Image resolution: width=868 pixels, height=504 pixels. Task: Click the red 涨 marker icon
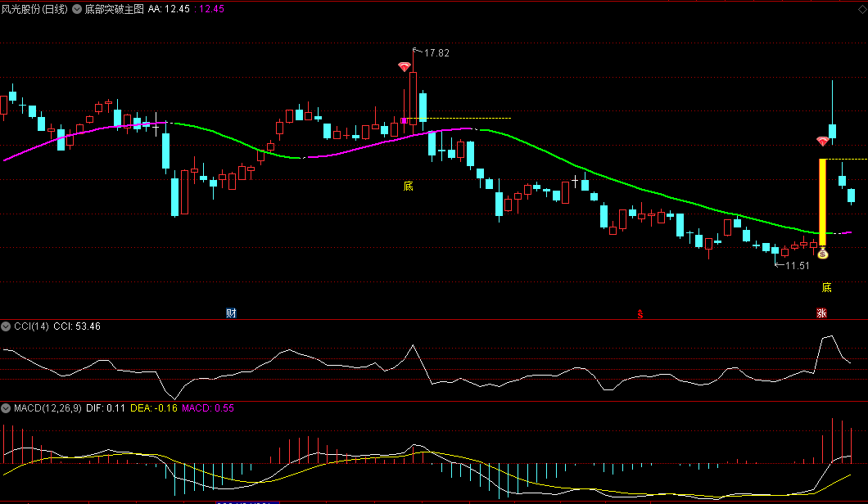coord(821,313)
